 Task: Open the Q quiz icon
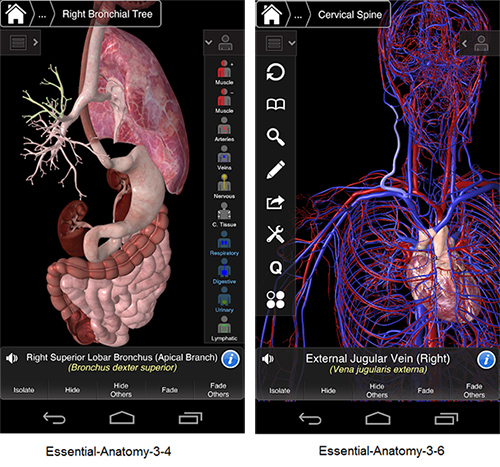tap(275, 267)
